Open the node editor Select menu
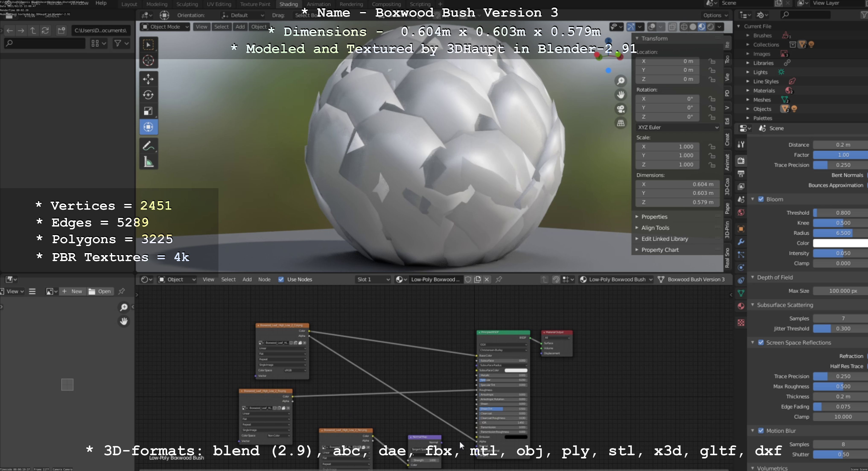Screen dimensions: 868x471 coord(228,279)
